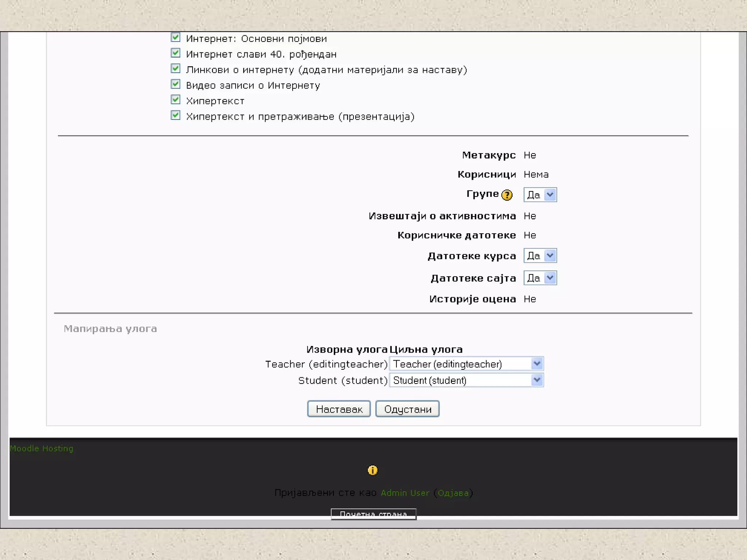Click the help icon next to Групе

pyautogui.click(x=507, y=195)
